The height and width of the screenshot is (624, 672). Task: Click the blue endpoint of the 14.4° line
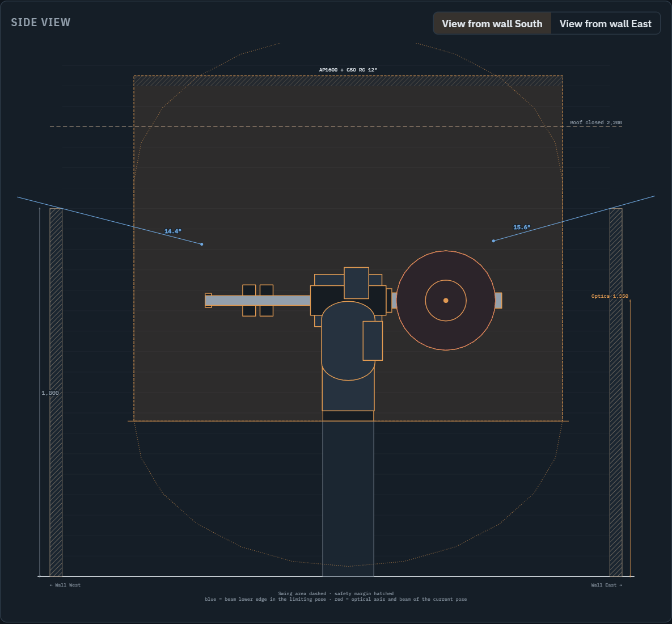(202, 244)
